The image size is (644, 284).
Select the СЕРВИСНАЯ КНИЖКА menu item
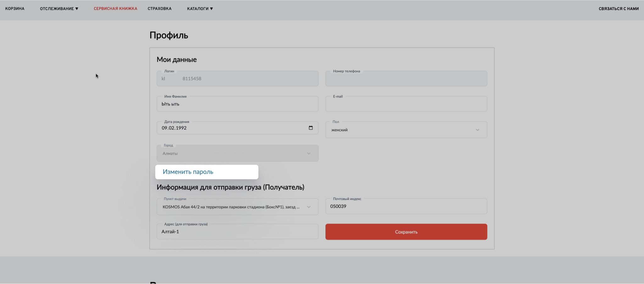(115, 8)
